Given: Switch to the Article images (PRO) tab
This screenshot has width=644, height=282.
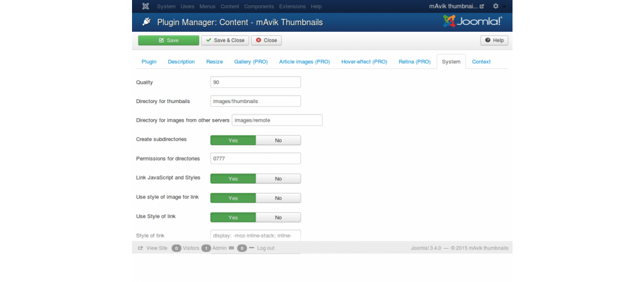Looking at the screenshot, I should click(305, 62).
